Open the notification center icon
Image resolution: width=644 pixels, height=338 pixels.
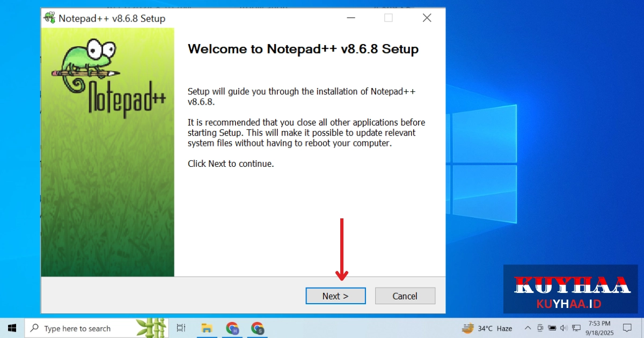tap(627, 328)
